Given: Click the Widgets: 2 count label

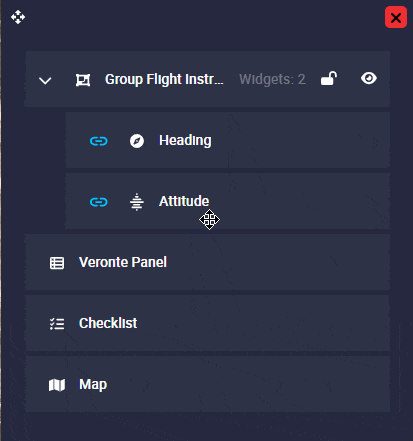Looking at the screenshot, I should 272,79.
